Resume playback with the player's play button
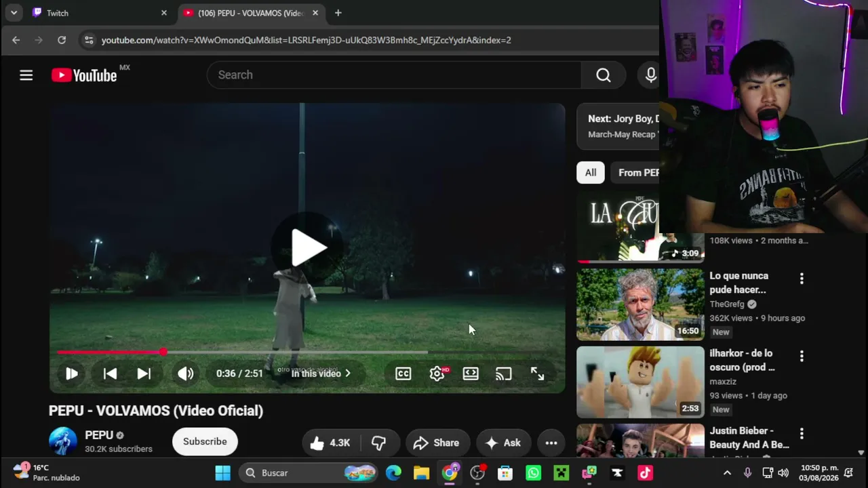 pyautogui.click(x=71, y=373)
